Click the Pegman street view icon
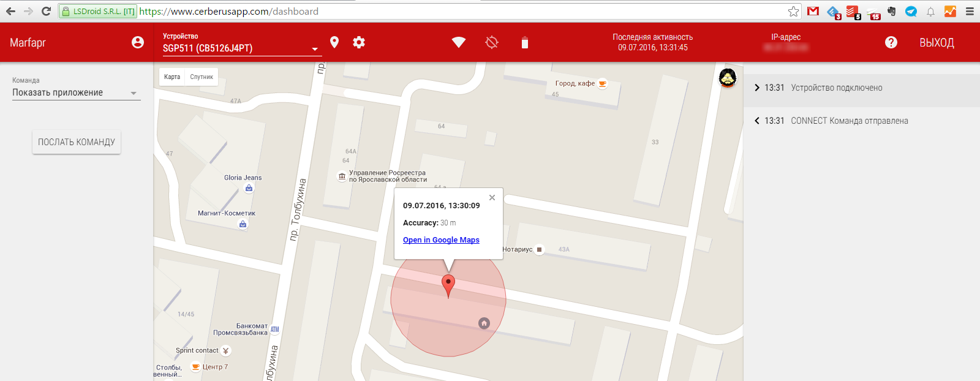The width and height of the screenshot is (980, 381). tap(727, 78)
